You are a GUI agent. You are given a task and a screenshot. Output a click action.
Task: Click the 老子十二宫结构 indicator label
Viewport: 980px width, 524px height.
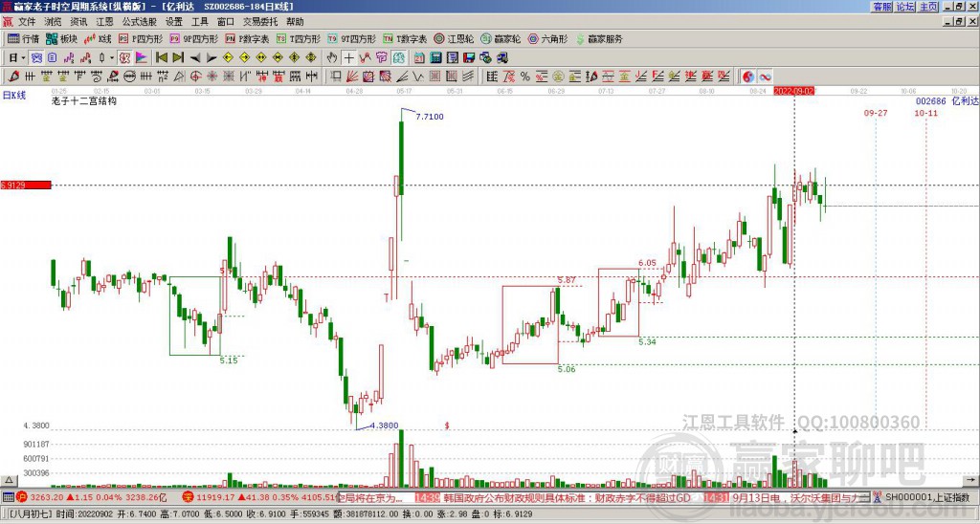pos(84,100)
